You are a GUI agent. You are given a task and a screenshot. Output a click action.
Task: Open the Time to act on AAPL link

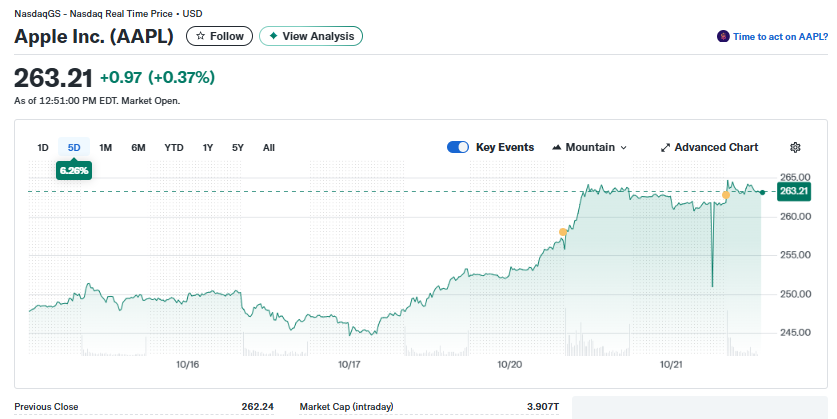(x=780, y=36)
